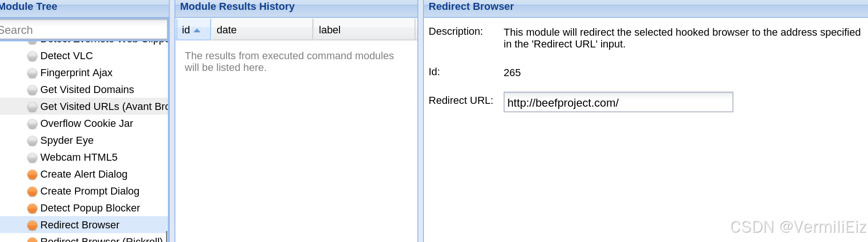The height and width of the screenshot is (242, 868).
Task: Click the orange icon next to Redirect Browser
Action: (32, 226)
